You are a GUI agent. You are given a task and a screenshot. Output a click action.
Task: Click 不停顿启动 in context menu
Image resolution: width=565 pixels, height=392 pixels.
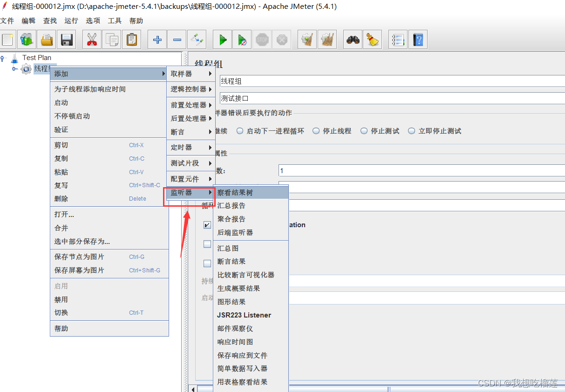click(x=109, y=116)
